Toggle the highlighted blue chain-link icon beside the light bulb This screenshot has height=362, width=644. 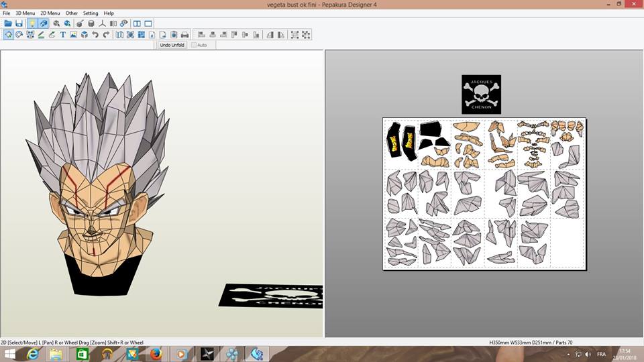coord(43,23)
